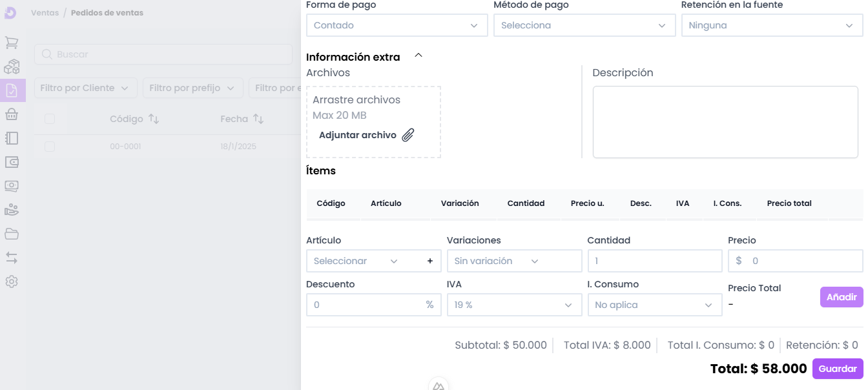Viewport: 868px width, 390px height.
Task: Expand the Método de pago dropdown
Action: [584, 26]
